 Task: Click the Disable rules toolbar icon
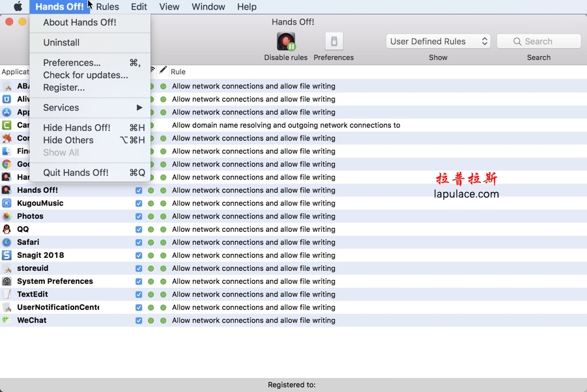(286, 42)
